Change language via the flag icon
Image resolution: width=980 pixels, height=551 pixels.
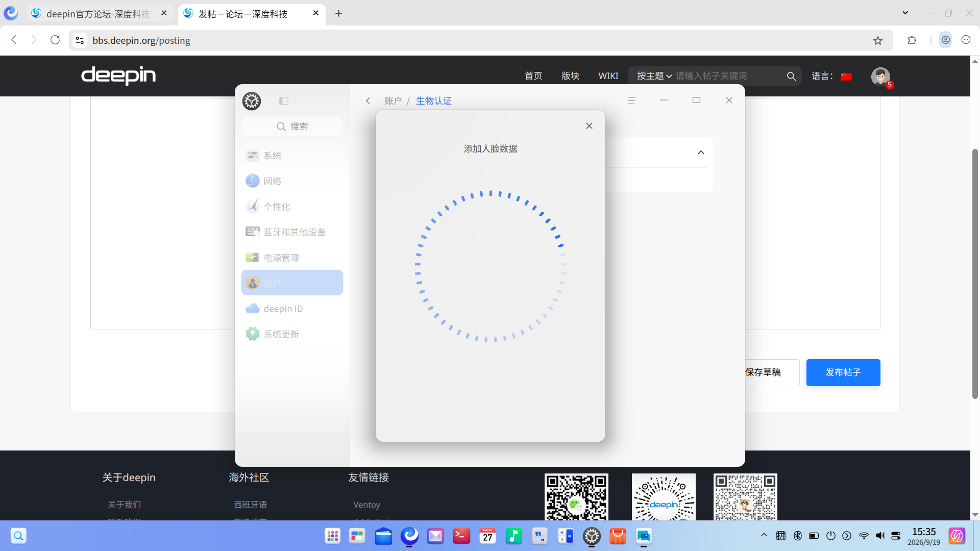click(x=846, y=77)
